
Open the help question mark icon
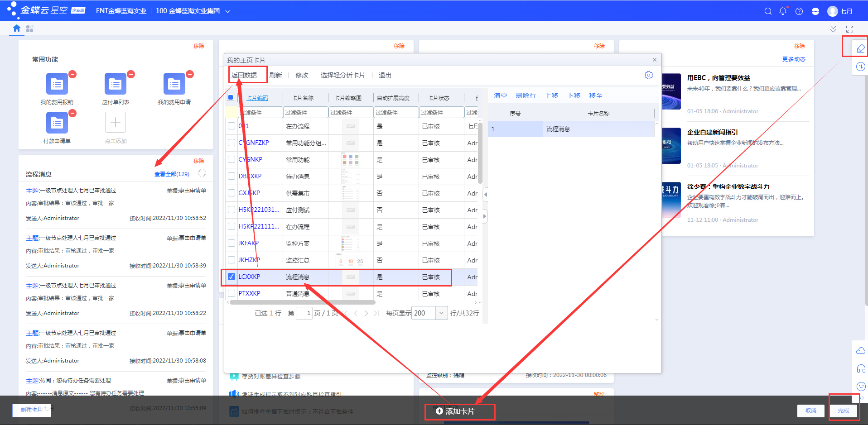click(x=799, y=11)
